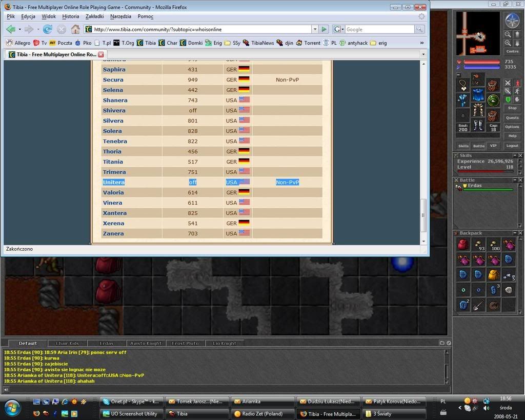Click the mushroom stack labeled 100
525x420 pixels.
494,245
